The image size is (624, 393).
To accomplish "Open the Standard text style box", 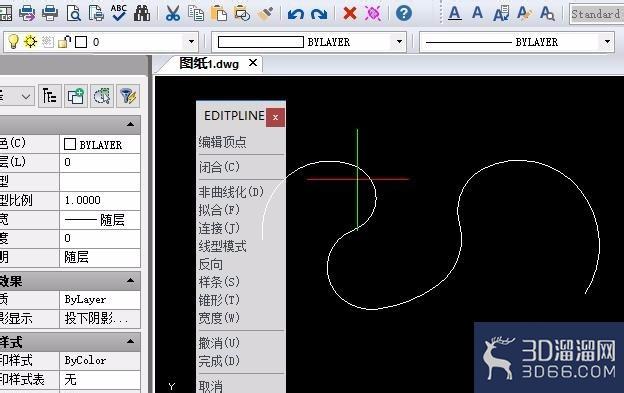I will click(x=597, y=14).
